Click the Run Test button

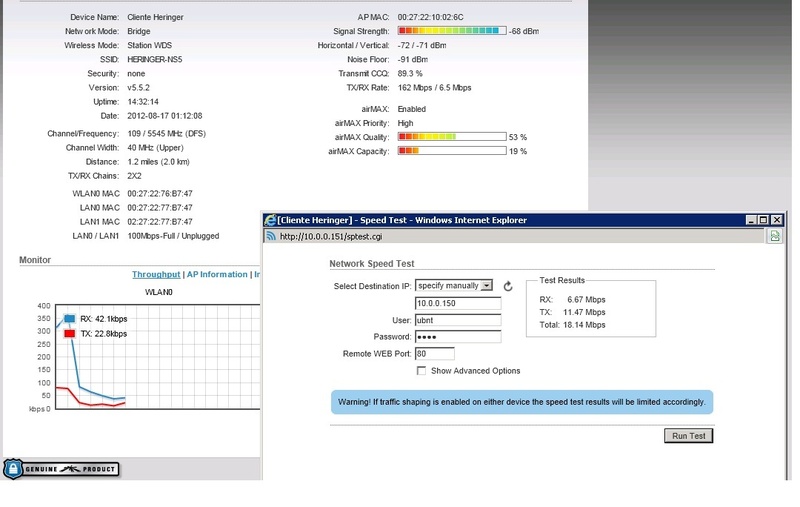688,436
